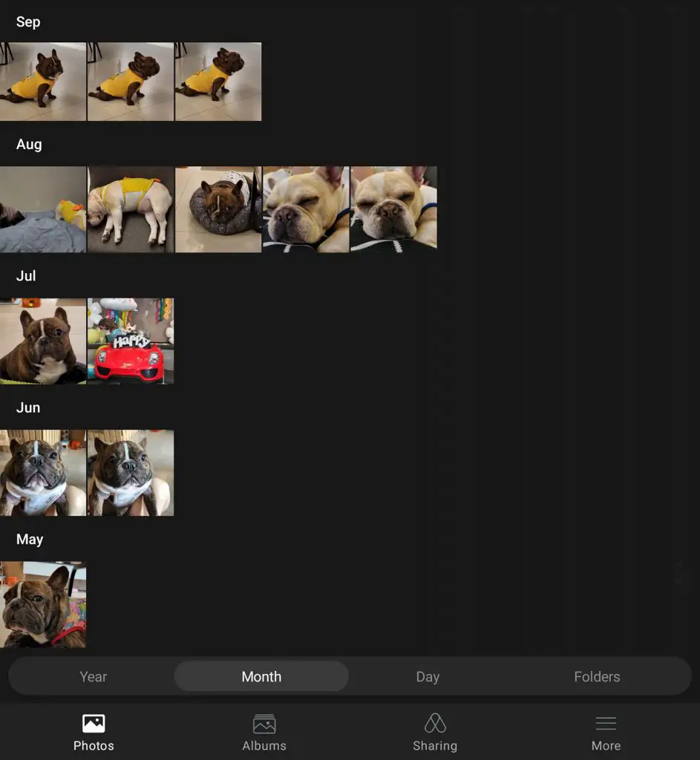Select the Month view tab
Image resolution: width=700 pixels, height=760 pixels.
click(261, 676)
